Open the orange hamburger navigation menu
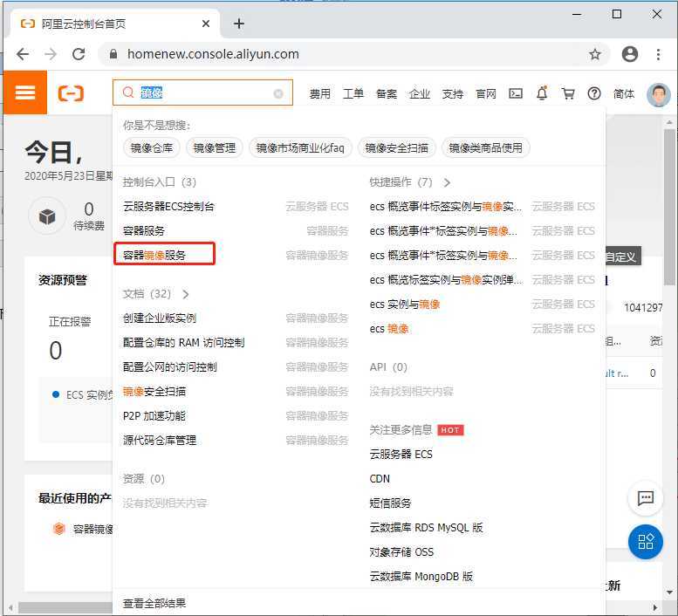This screenshot has height=616, width=678. click(x=25, y=92)
